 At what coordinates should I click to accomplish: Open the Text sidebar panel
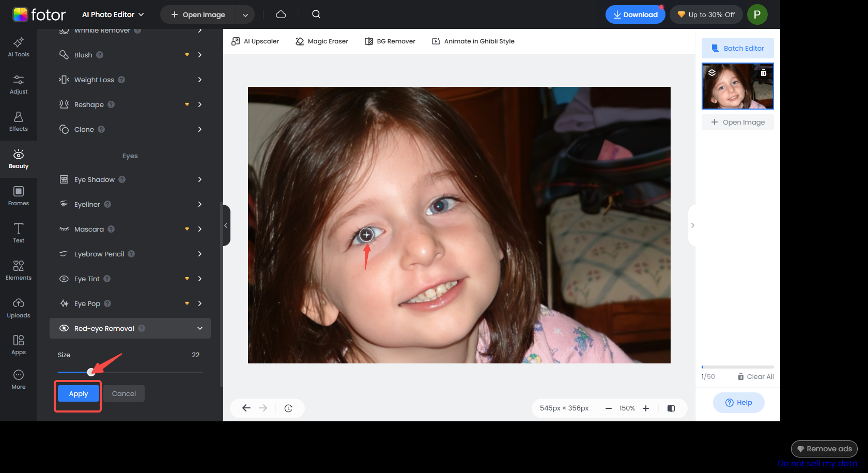19,233
